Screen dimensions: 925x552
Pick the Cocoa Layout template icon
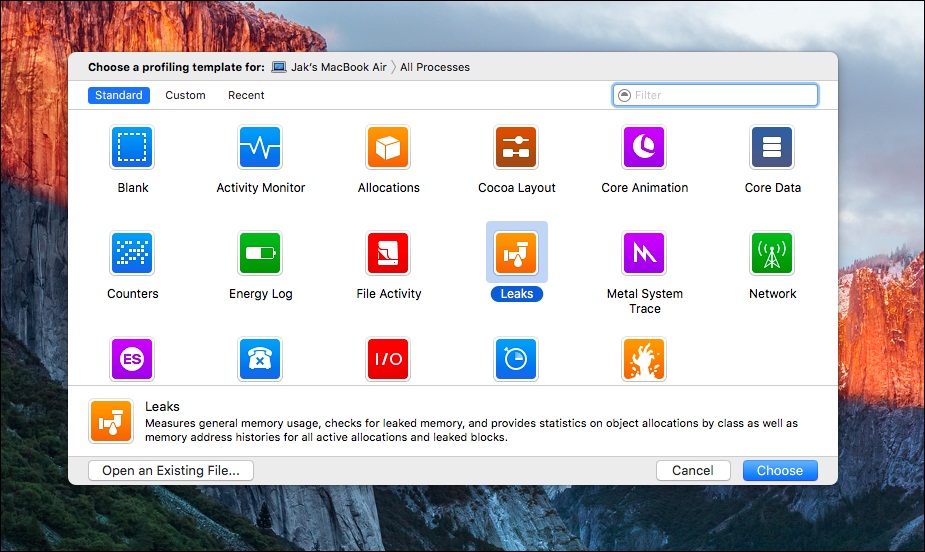tap(516, 147)
